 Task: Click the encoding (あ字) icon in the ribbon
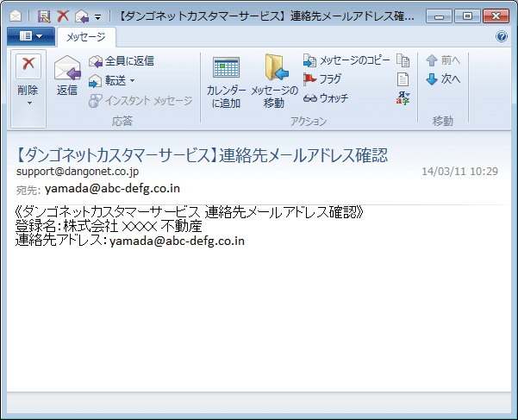[x=403, y=97]
